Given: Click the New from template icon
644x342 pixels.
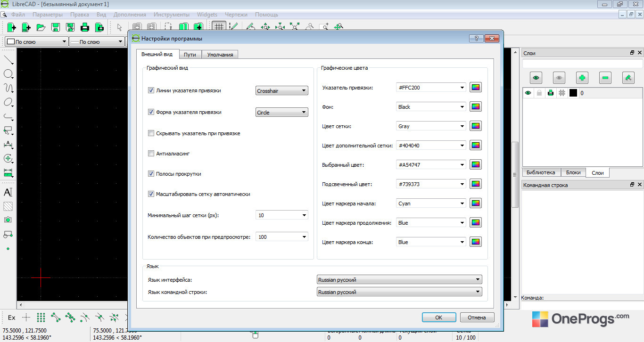Looking at the screenshot, I should [x=26, y=27].
